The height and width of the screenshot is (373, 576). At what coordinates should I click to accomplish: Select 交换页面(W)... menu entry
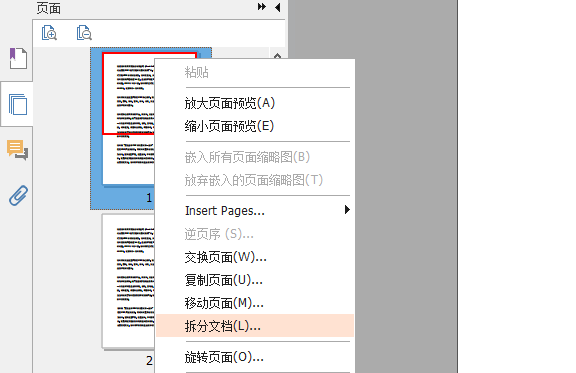[x=255, y=257]
